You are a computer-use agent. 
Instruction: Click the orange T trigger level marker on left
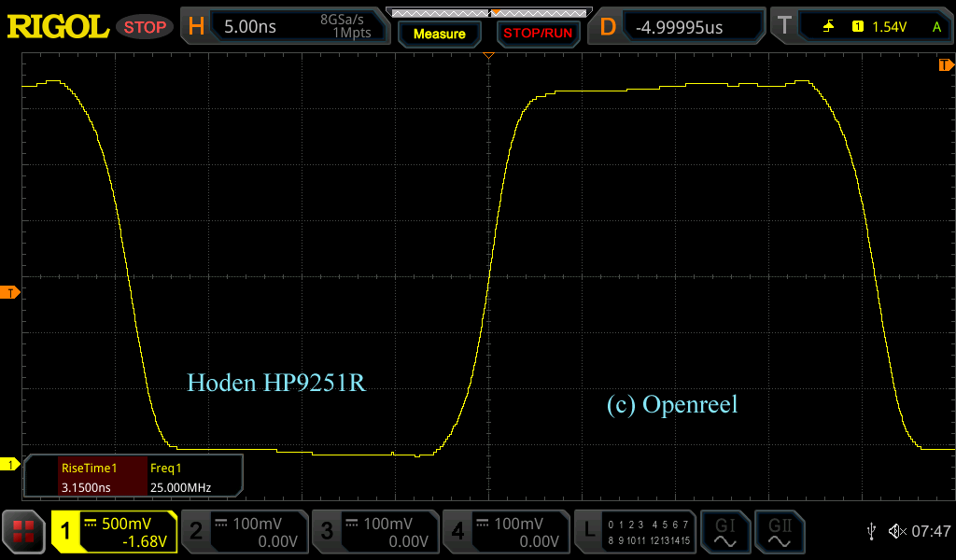(9, 293)
